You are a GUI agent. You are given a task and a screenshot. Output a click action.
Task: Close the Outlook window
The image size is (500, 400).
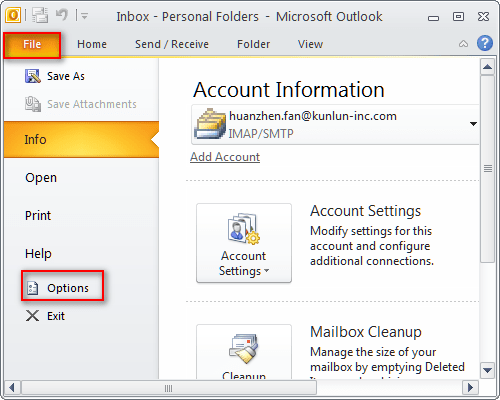click(483, 16)
